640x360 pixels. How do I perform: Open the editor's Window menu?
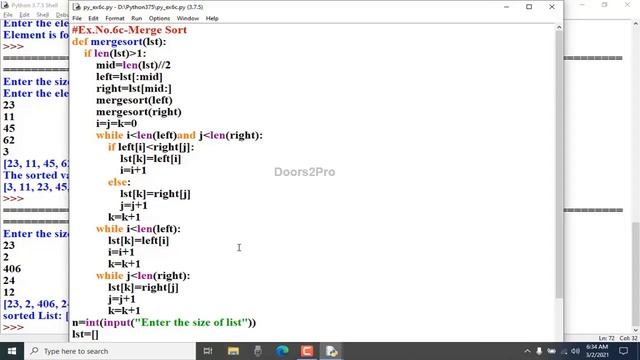tap(187, 18)
